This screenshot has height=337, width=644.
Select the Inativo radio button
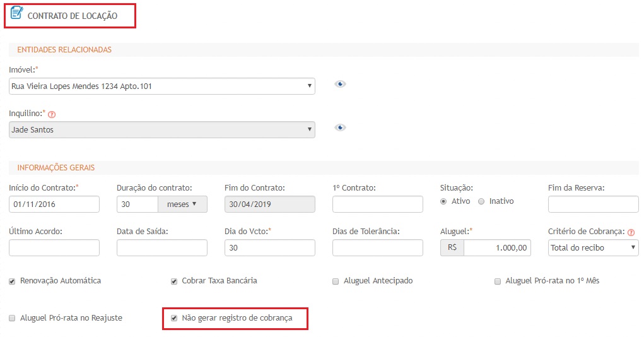pos(482,201)
